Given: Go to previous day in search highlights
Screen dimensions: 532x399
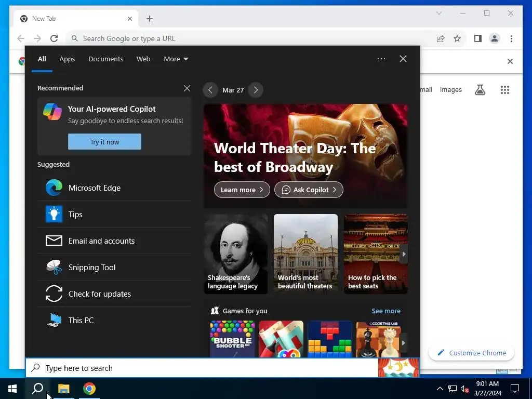Looking at the screenshot, I should [210, 90].
